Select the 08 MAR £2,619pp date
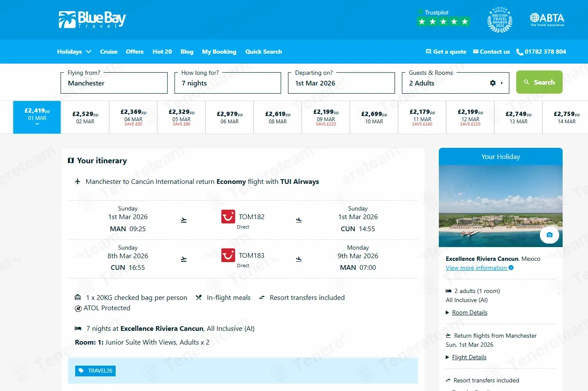 (278, 117)
